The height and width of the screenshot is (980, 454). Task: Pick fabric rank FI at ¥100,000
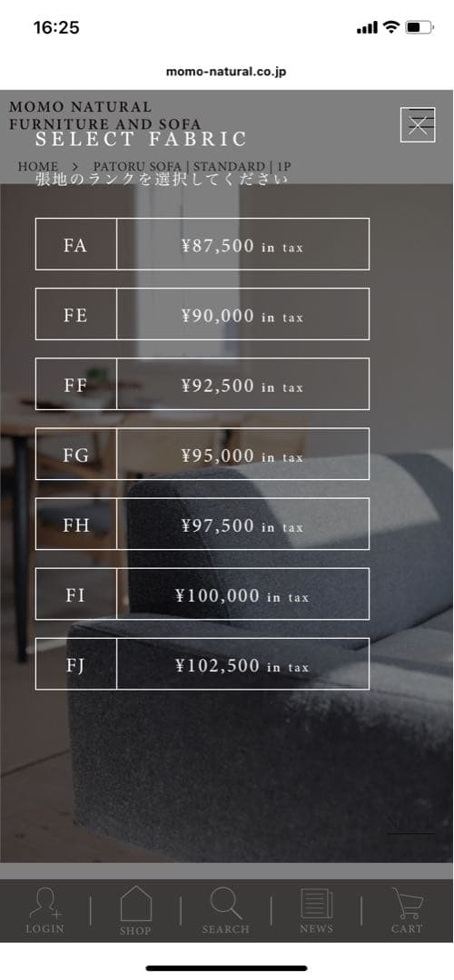coord(202,594)
